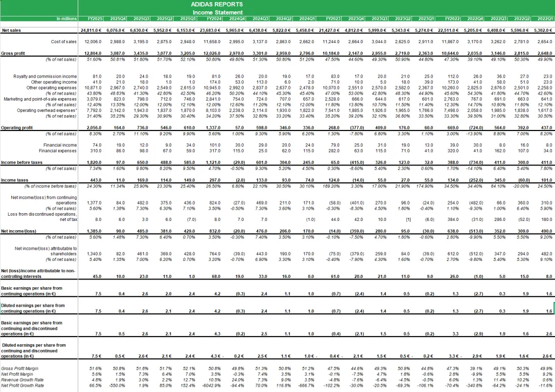Select FY2024 cost of sales 11,658.0
The image size is (555, 392).
(x=212, y=42)
